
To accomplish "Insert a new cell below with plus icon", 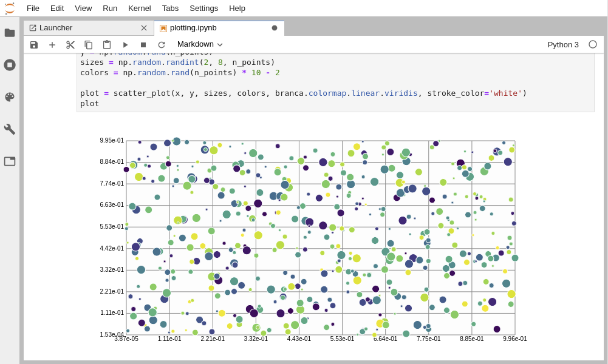I will coord(52,45).
